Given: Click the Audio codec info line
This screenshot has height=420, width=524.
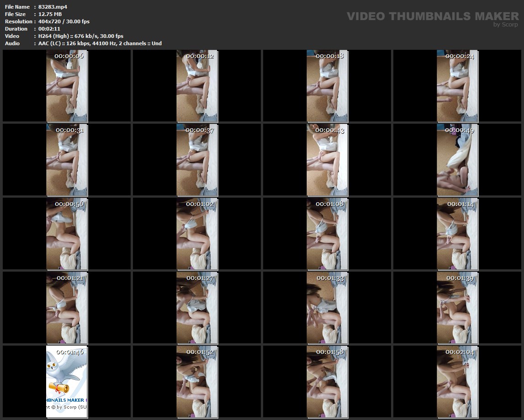Looking at the screenshot, I should coord(100,43).
